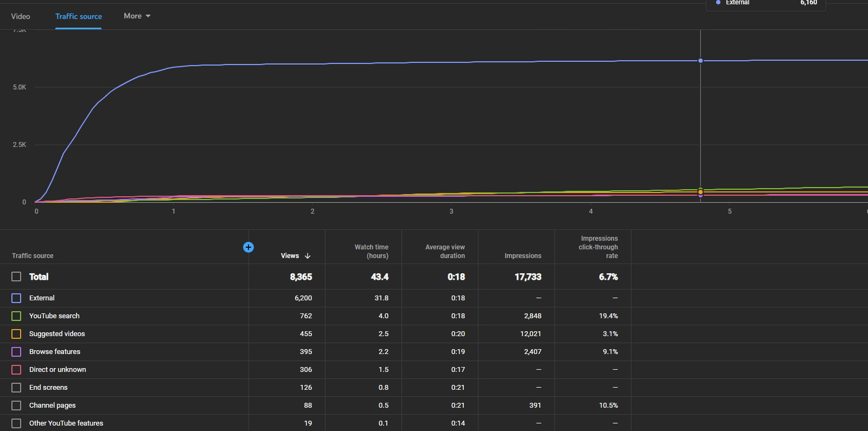
Task: Click the Average view duration column header
Action: click(x=445, y=252)
